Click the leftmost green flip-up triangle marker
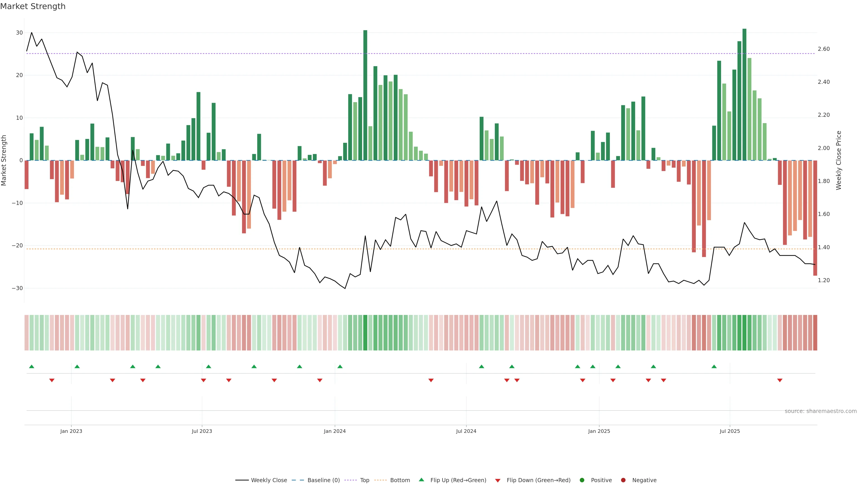The width and height of the screenshot is (868, 488). point(32,366)
